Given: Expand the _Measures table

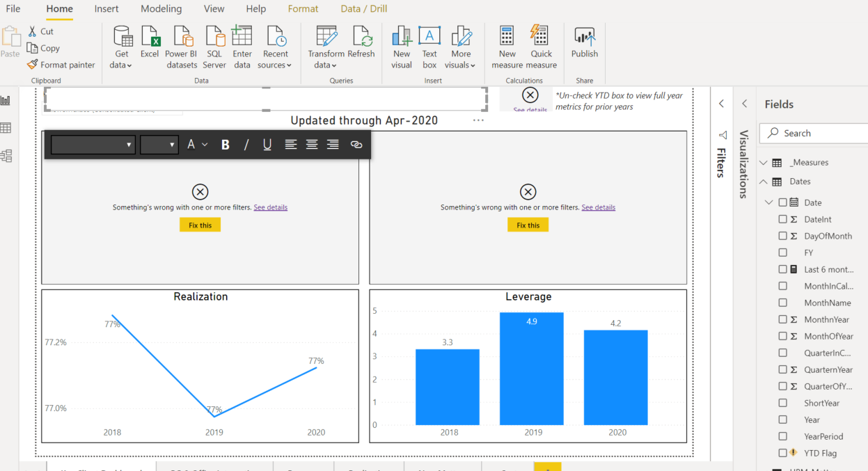Looking at the screenshot, I should click(x=763, y=163).
